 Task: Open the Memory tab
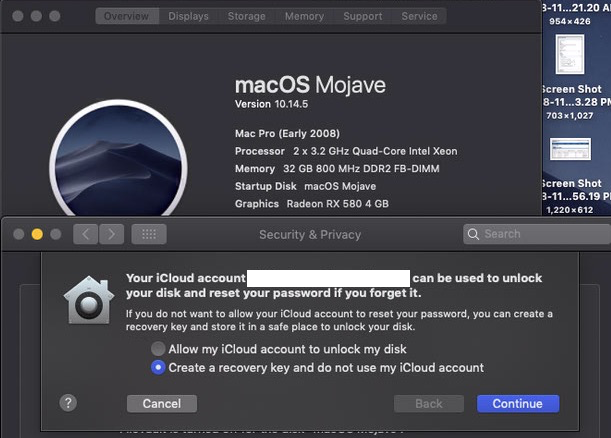point(304,16)
